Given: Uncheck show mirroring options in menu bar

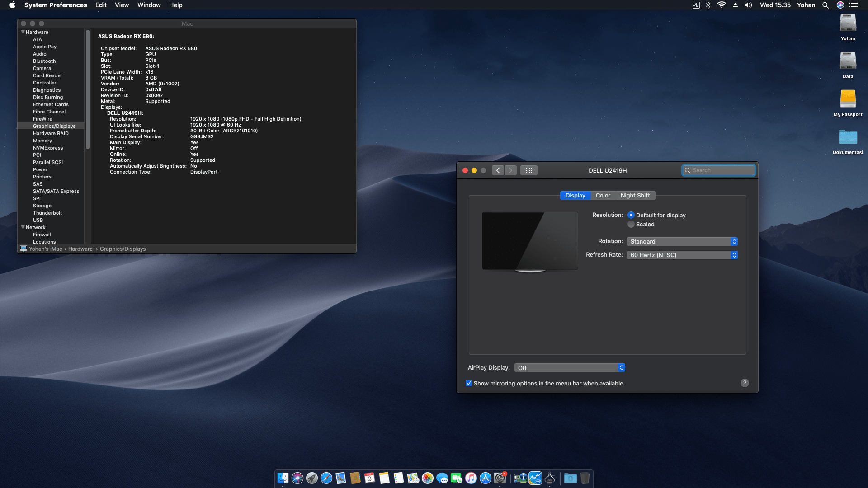Looking at the screenshot, I should point(469,383).
